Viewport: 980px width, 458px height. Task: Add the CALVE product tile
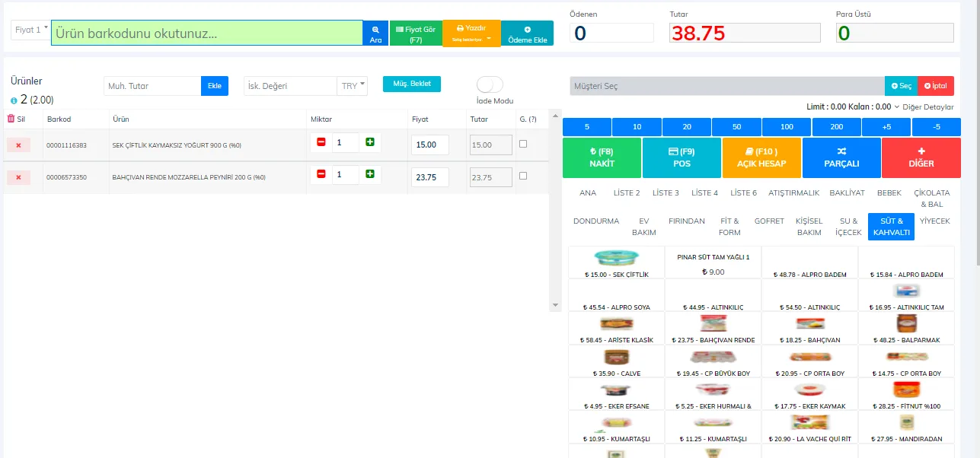617,361
